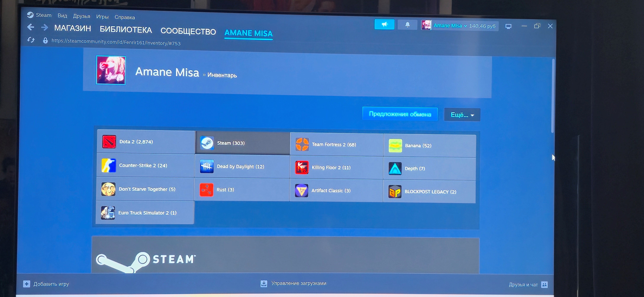Click the back navigation arrow
Screen dimensions: 644x297
pyautogui.click(x=30, y=27)
